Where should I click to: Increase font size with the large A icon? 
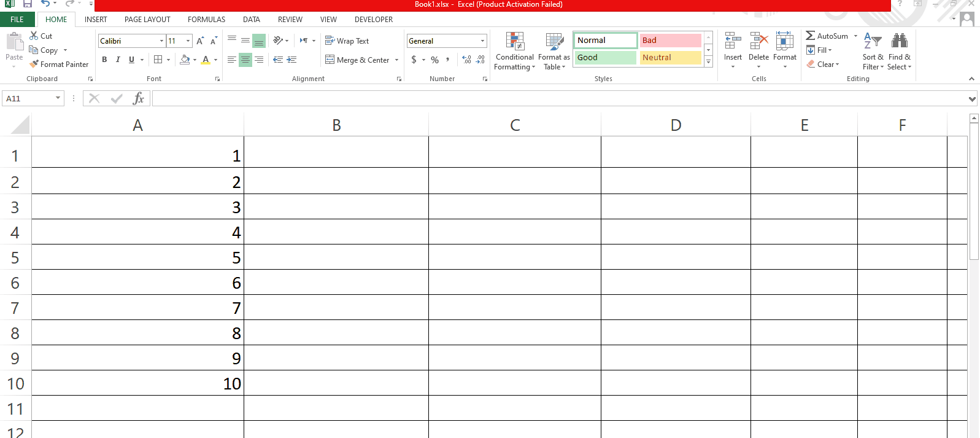click(x=199, y=41)
